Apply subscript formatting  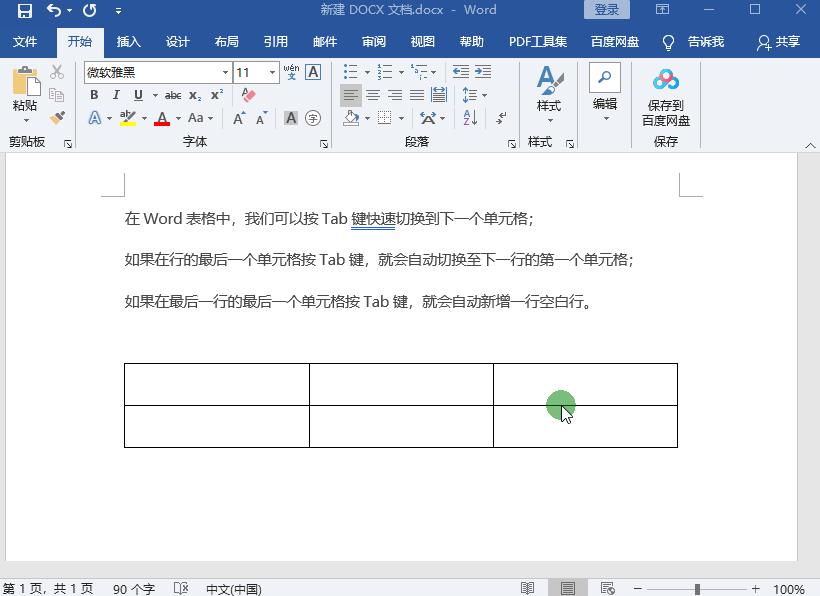click(194, 95)
